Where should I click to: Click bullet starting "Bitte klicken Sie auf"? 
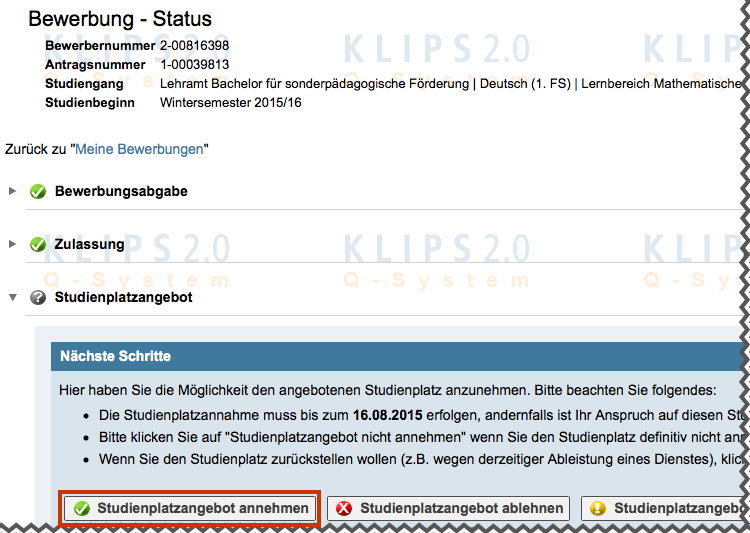[x=421, y=437]
